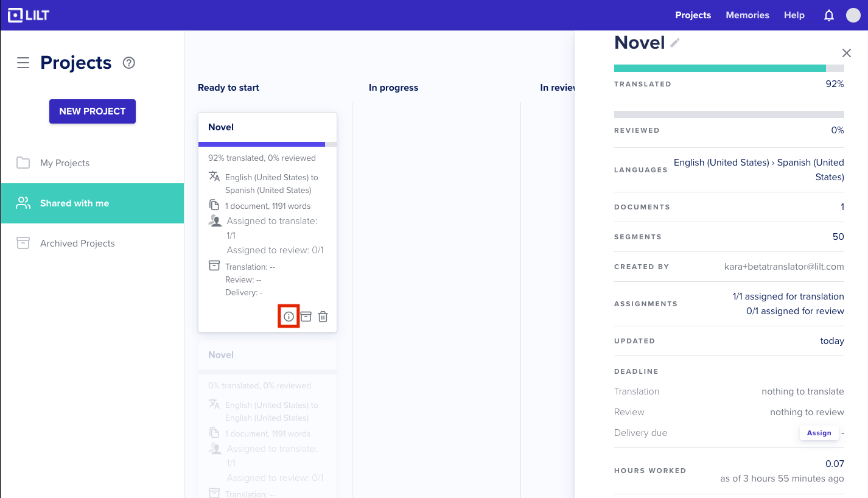Viewport: 868px width, 498px height.
Task: Open Help in top navigation
Action: [x=794, y=15]
